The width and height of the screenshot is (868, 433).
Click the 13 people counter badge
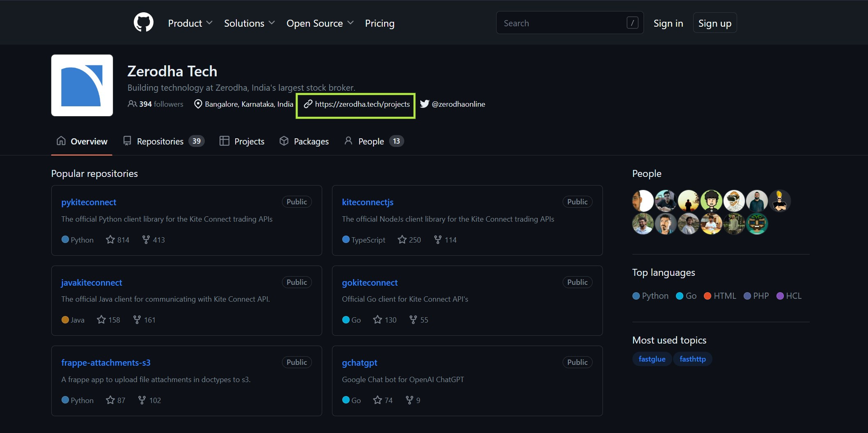(x=396, y=141)
